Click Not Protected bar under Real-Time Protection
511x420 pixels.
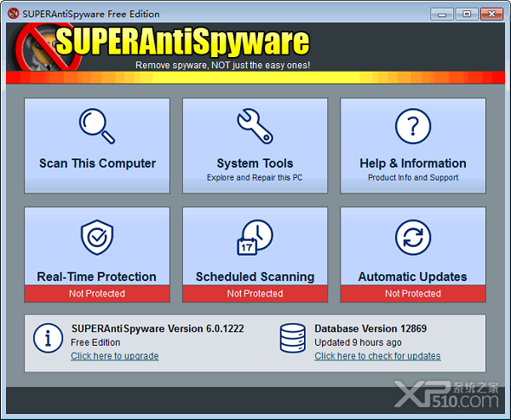[97, 293]
